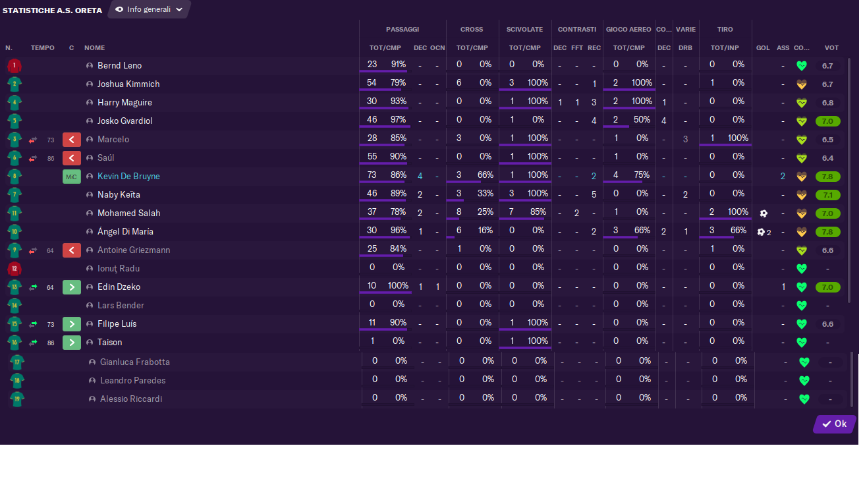This screenshot has width=863, height=504.
Task: Click Gianluca Frabotta's shirt icon
Action: 17,362
